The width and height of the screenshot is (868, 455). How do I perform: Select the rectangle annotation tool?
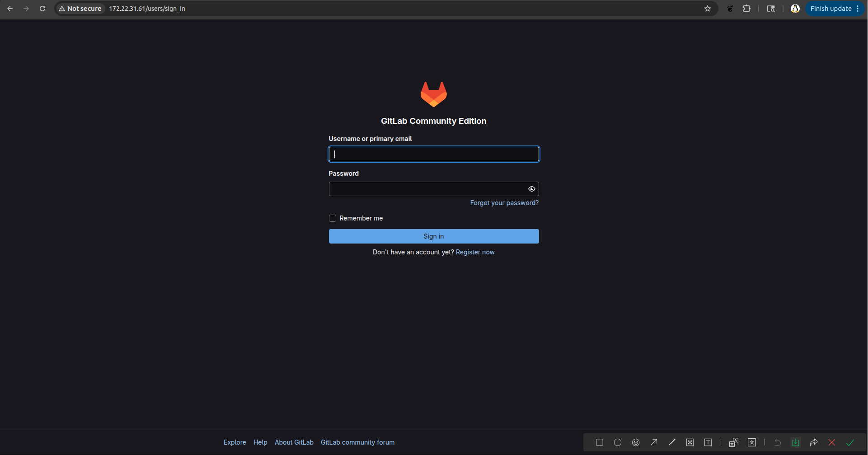point(600,442)
